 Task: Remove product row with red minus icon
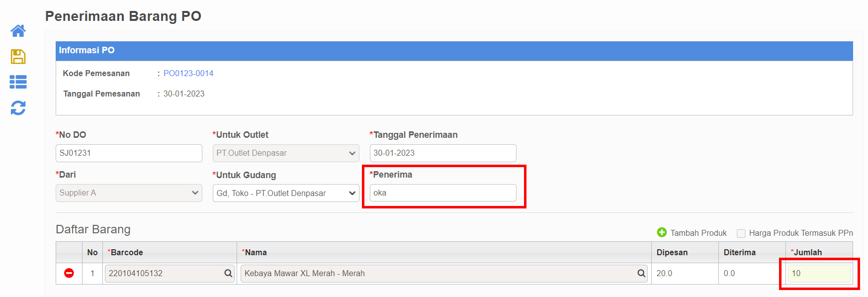pyautogui.click(x=69, y=273)
